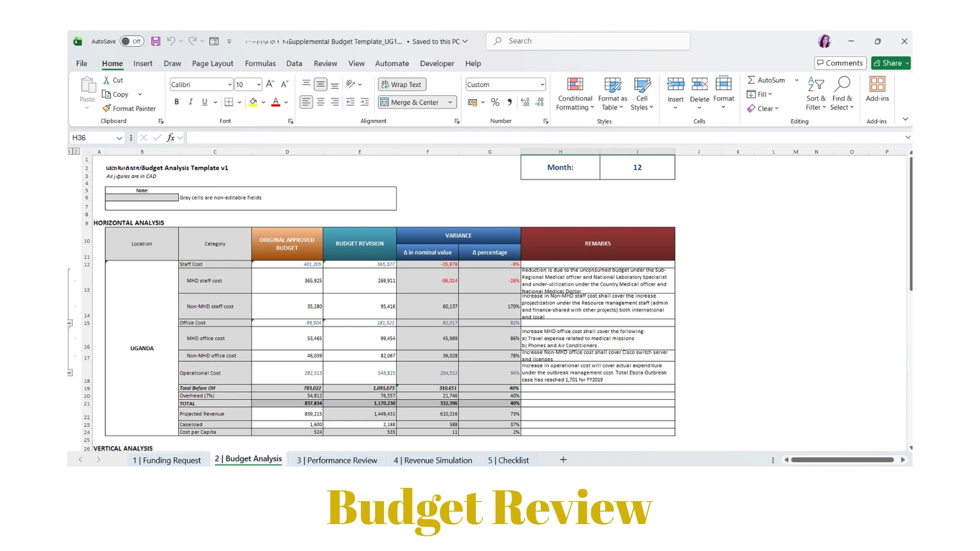Viewport: 980px width, 551px height.
Task: Open the Conditional Formatting menu
Action: [575, 94]
